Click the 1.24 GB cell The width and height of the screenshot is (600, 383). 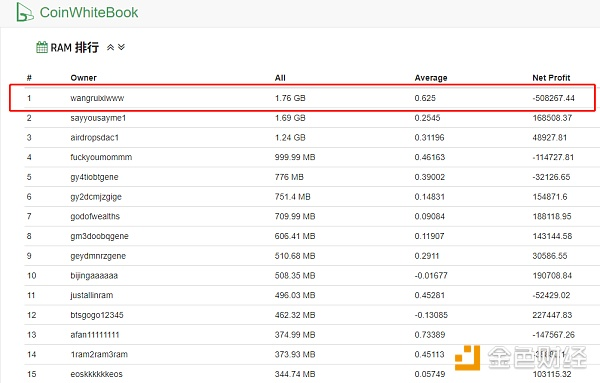point(290,137)
